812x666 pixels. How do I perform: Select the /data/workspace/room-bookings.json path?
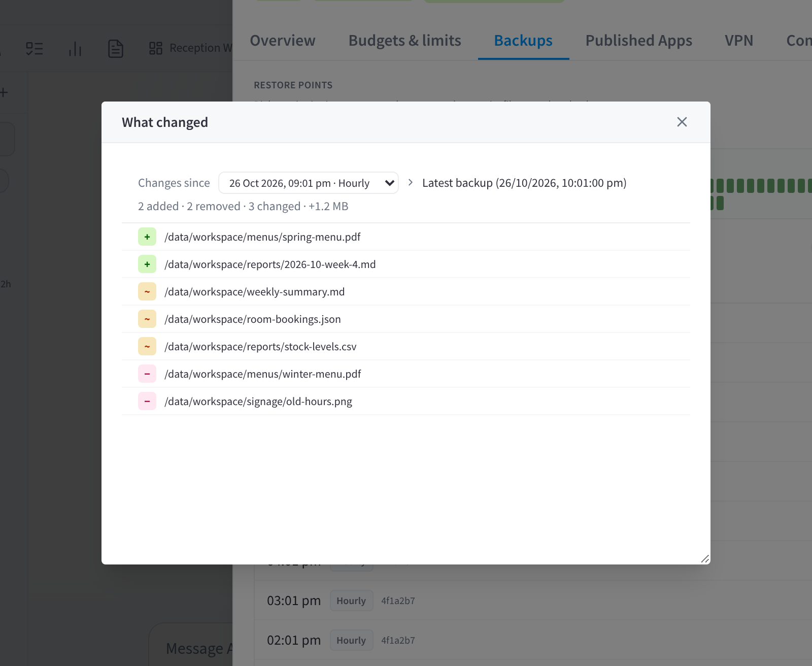coord(253,319)
